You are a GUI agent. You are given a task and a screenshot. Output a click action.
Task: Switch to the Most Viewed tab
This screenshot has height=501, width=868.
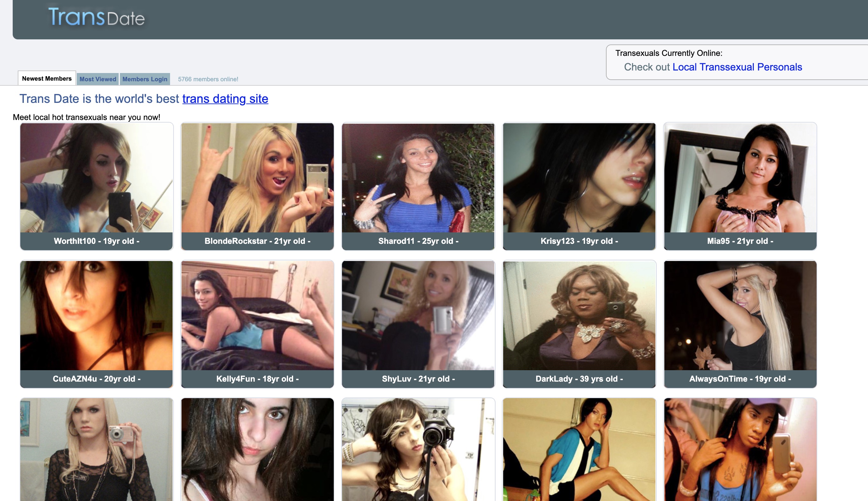coord(98,79)
